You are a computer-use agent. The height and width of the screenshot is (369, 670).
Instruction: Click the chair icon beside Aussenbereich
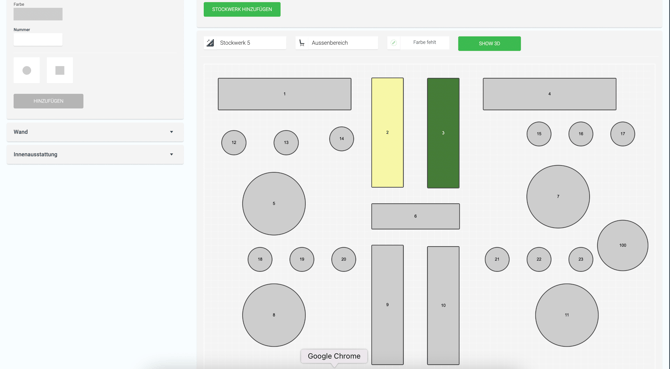pos(302,43)
